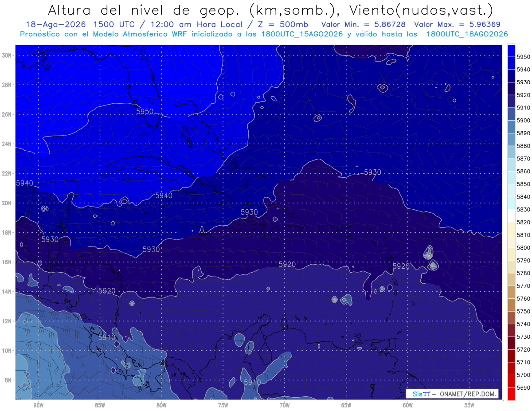Click the 75W longitude axis label
This screenshot has height=411, width=532.
(223, 405)
